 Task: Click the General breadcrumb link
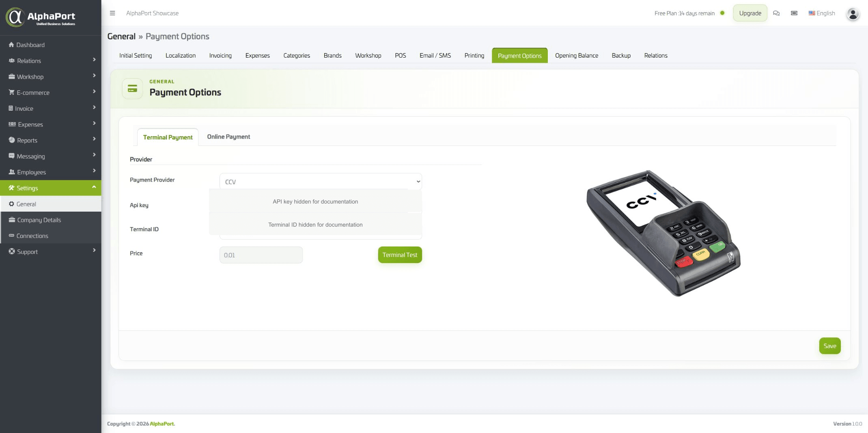click(x=121, y=36)
